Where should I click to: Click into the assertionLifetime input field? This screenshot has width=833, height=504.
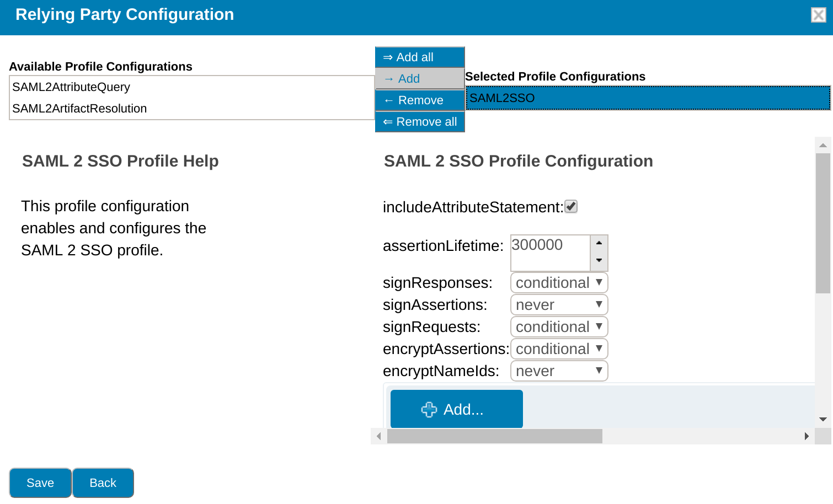click(x=549, y=252)
